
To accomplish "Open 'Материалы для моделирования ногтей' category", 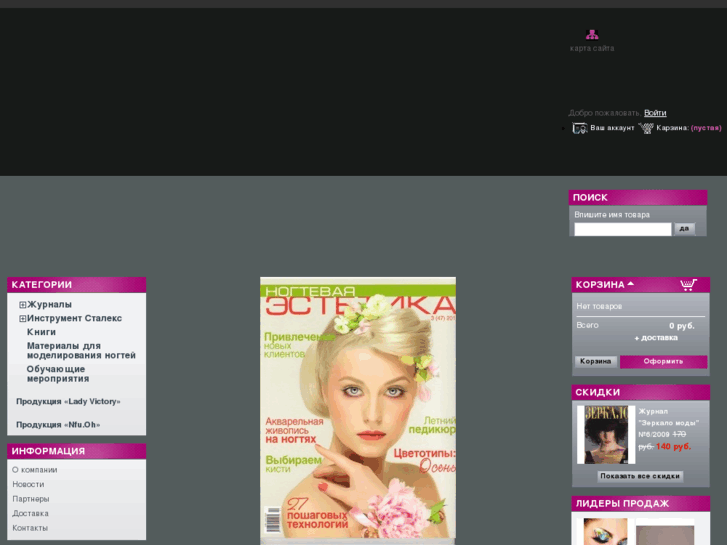I will [x=81, y=351].
